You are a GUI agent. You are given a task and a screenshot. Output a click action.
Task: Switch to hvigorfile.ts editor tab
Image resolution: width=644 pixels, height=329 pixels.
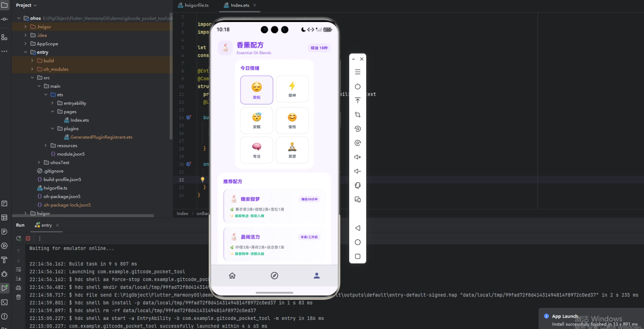pyautogui.click(x=193, y=5)
